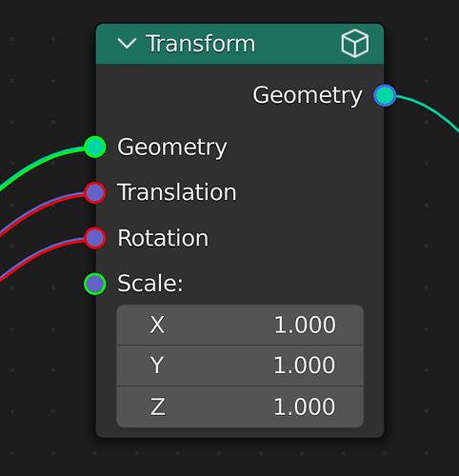Click the Geometry output socket
459x476 pixels.
385,95
